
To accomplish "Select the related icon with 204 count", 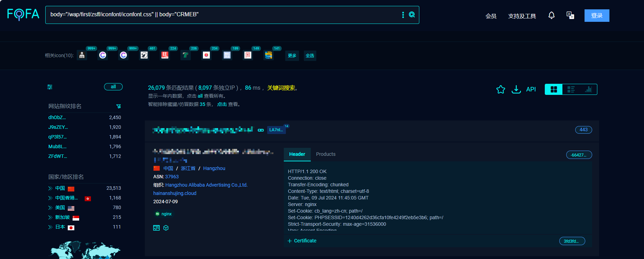I will pos(206,55).
